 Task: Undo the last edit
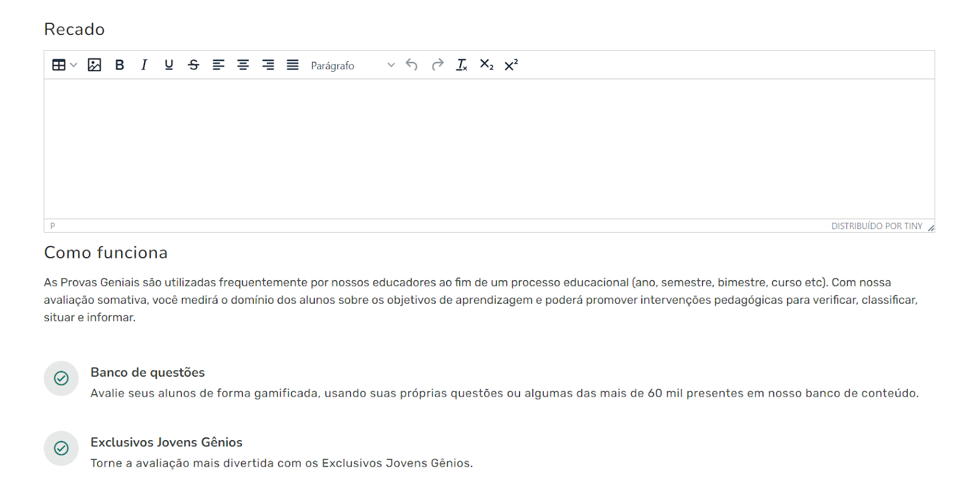(412, 65)
